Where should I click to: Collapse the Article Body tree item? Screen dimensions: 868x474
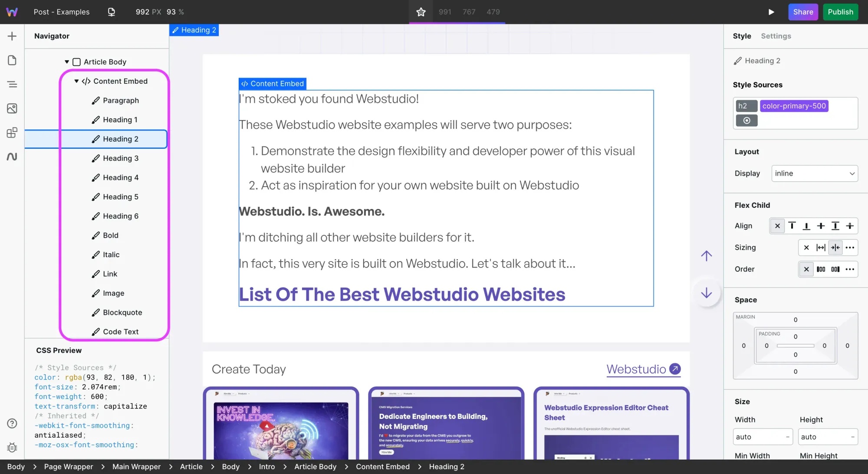(x=67, y=62)
